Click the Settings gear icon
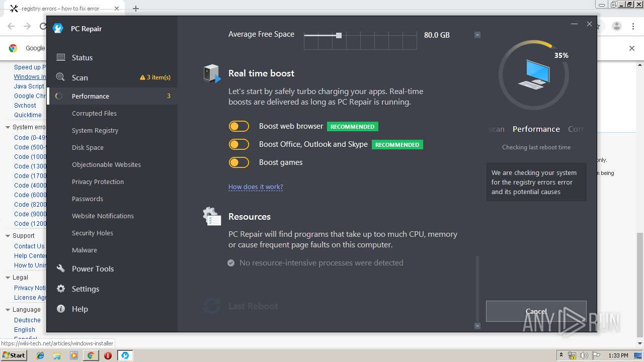Viewport: 644px width, 362px height. coord(61,289)
